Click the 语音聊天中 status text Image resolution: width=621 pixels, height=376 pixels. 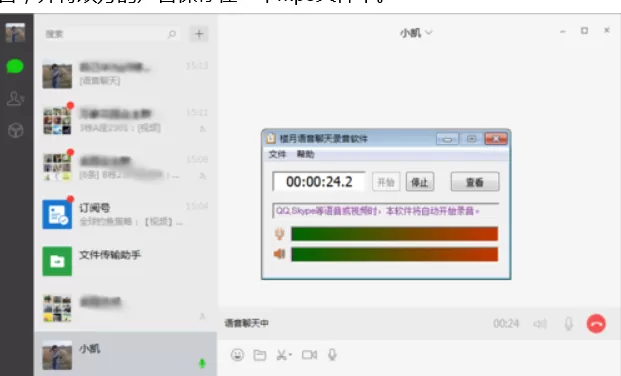click(246, 323)
